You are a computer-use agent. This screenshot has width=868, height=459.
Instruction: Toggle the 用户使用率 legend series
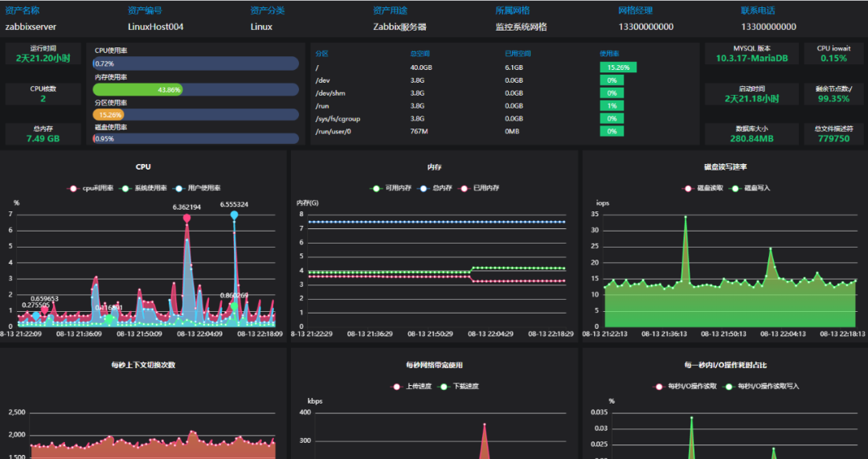point(197,188)
